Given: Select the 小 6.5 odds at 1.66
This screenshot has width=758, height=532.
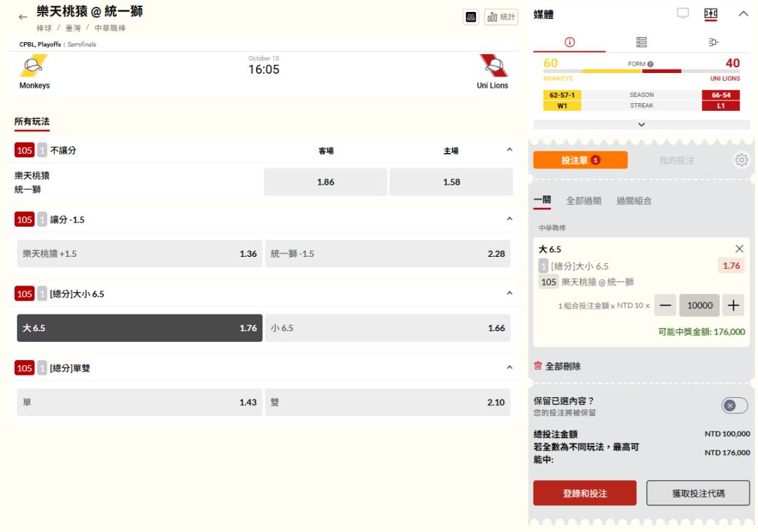Looking at the screenshot, I should [x=388, y=328].
